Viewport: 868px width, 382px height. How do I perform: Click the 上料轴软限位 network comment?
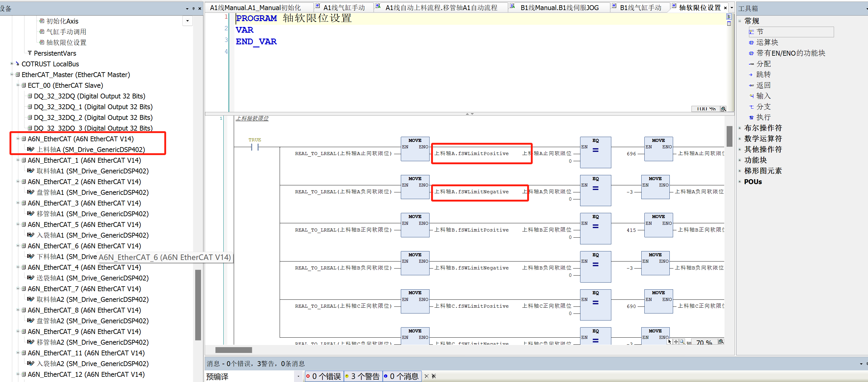(252, 118)
